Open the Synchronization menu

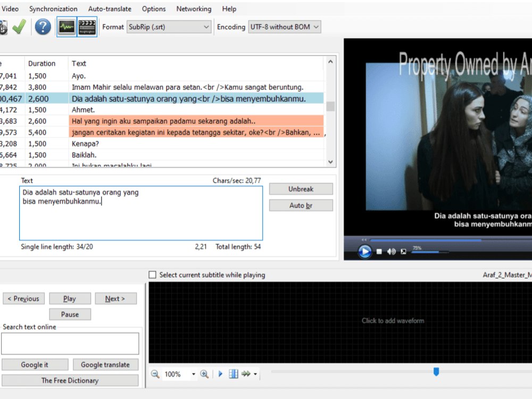coord(53,9)
